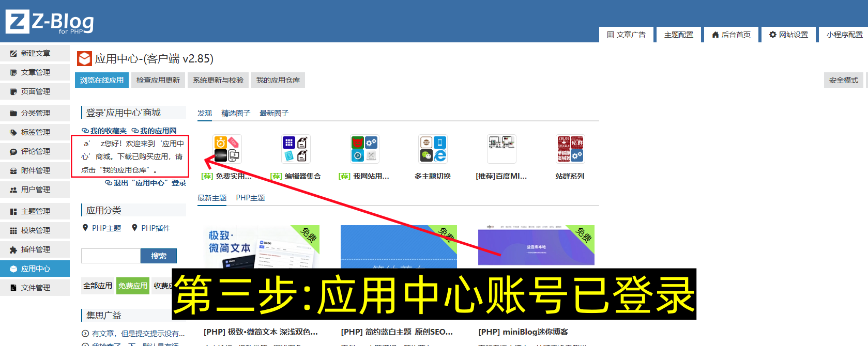Image resolution: width=868 pixels, height=346 pixels.
Task: Open 分类管理 in sidebar
Action: pos(35,113)
